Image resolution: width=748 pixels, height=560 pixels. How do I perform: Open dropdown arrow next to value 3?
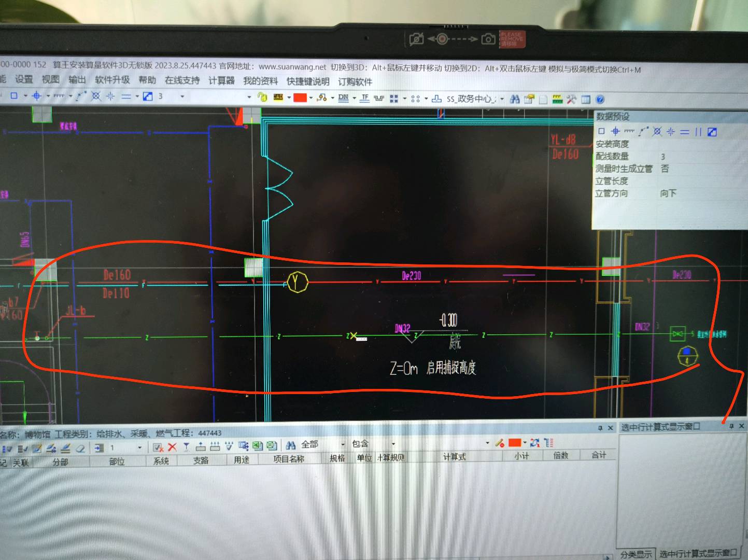click(x=182, y=96)
